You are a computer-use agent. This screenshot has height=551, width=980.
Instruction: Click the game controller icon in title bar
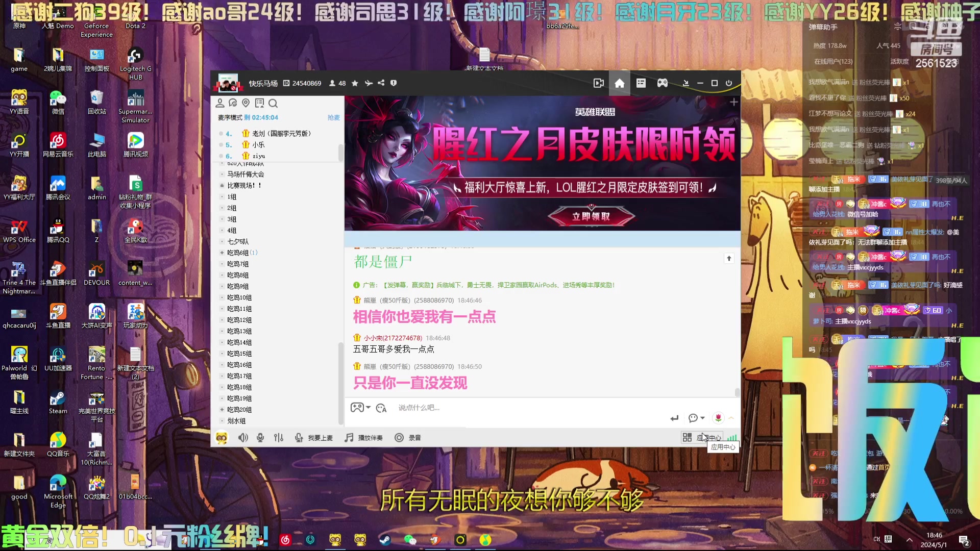pyautogui.click(x=662, y=83)
